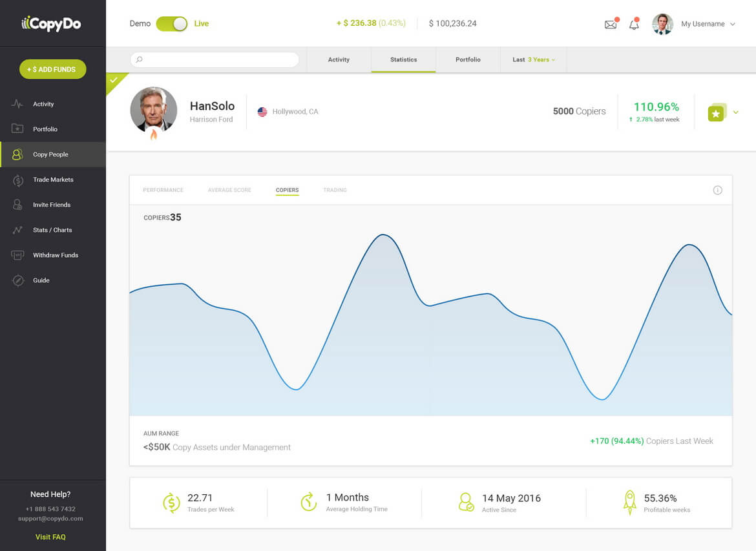Open the Visit FAQ link
The height and width of the screenshot is (551, 756).
tap(50, 537)
